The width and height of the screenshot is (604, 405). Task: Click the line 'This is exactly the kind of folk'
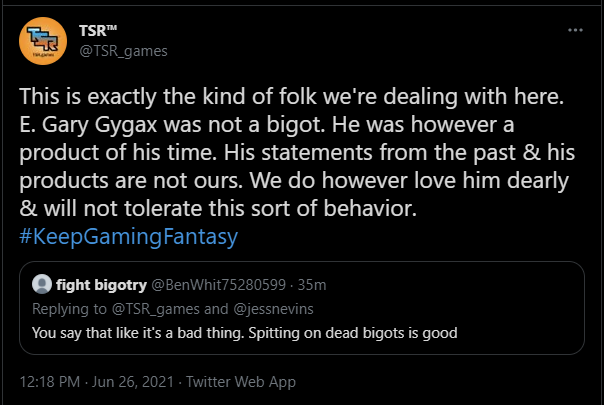coord(168,96)
